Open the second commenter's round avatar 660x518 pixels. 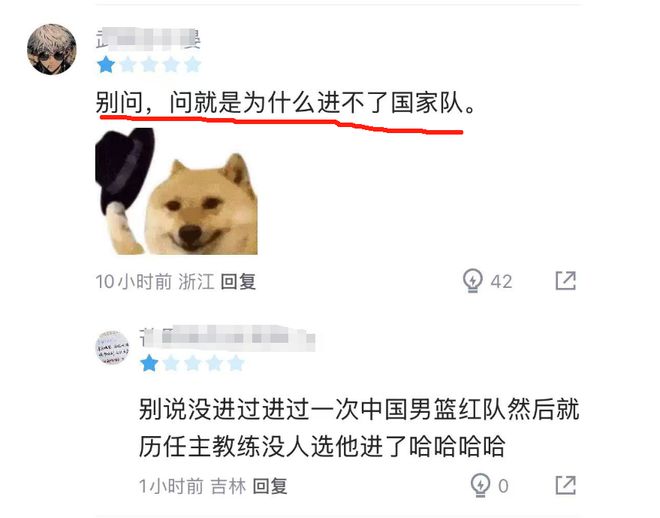[112, 348]
